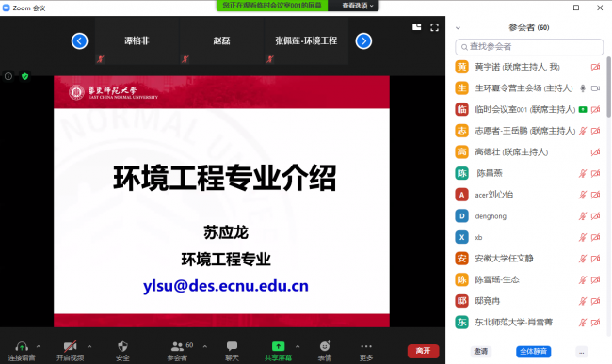Toggle camera icon of 生环夏令营主会场
This screenshot has height=364, width=612.
595,88
